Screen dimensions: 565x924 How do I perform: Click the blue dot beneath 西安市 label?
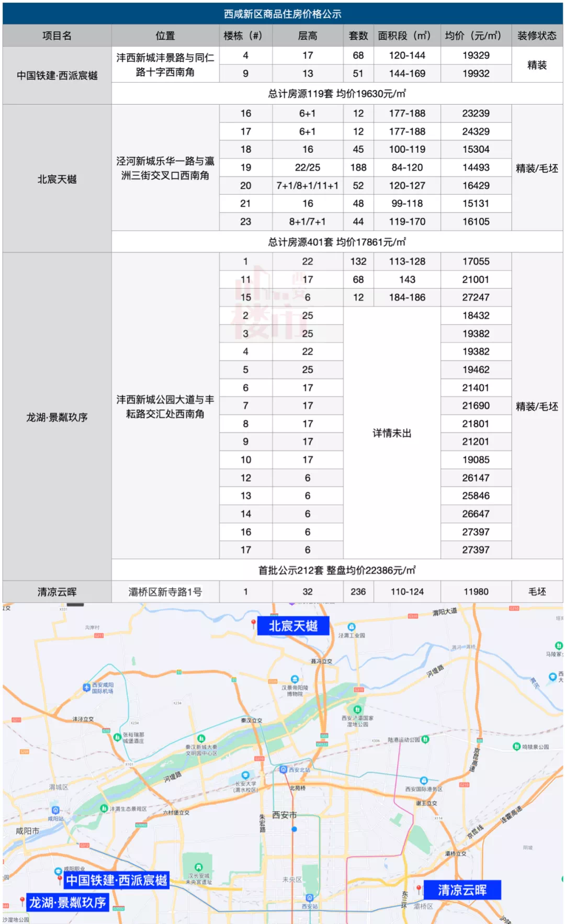click(294, 829)
